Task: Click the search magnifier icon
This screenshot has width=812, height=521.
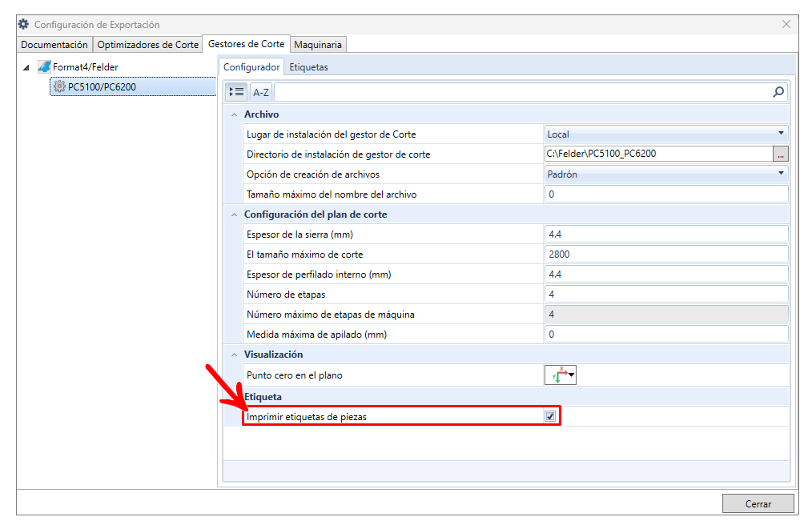Action: [778, 92]
